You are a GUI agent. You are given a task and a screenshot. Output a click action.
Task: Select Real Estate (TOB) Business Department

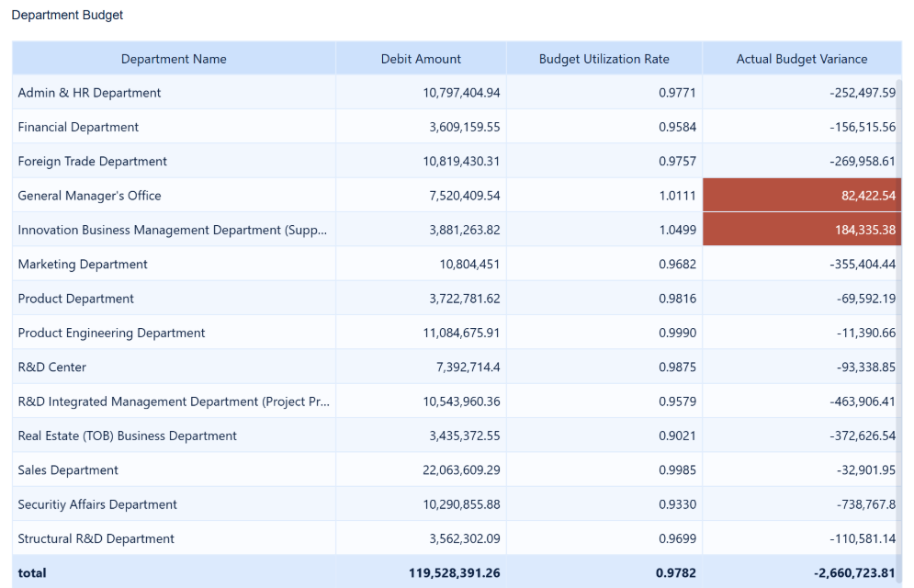[127, 435]
